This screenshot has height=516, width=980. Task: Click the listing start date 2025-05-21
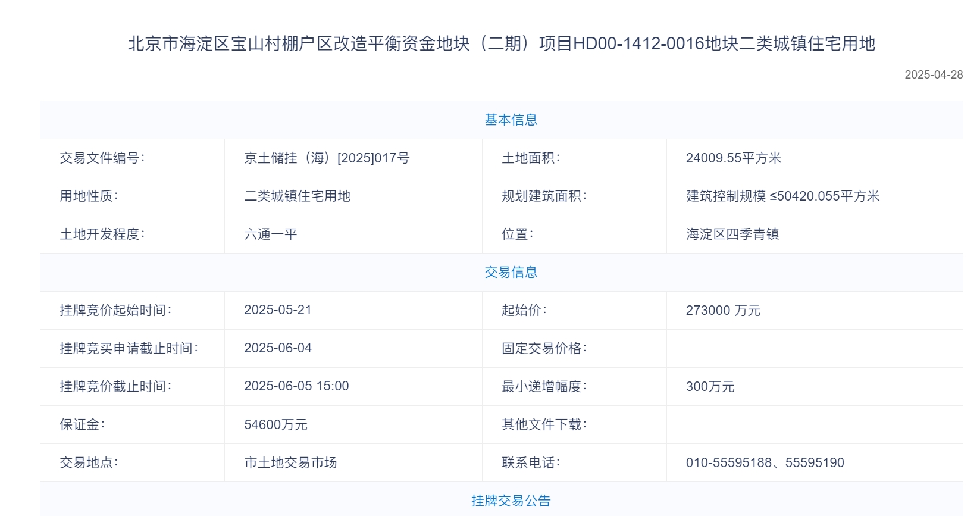(278, 310)
